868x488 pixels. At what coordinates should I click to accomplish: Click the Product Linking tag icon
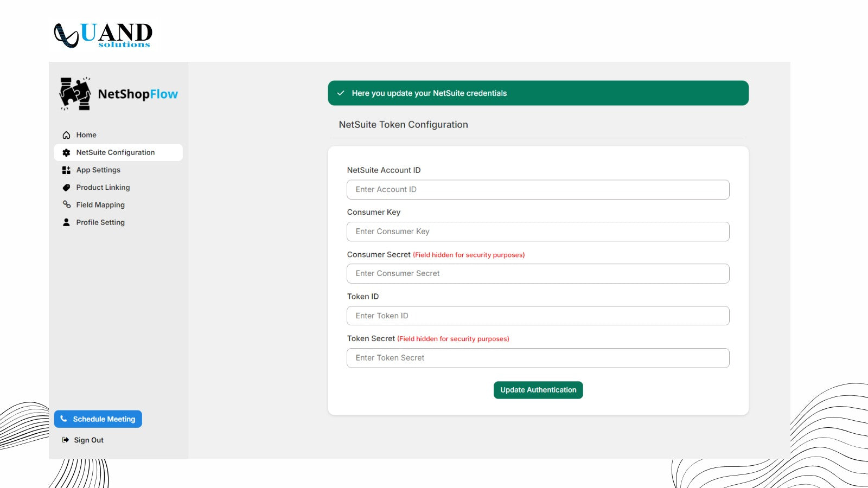(x=66, y=187)
